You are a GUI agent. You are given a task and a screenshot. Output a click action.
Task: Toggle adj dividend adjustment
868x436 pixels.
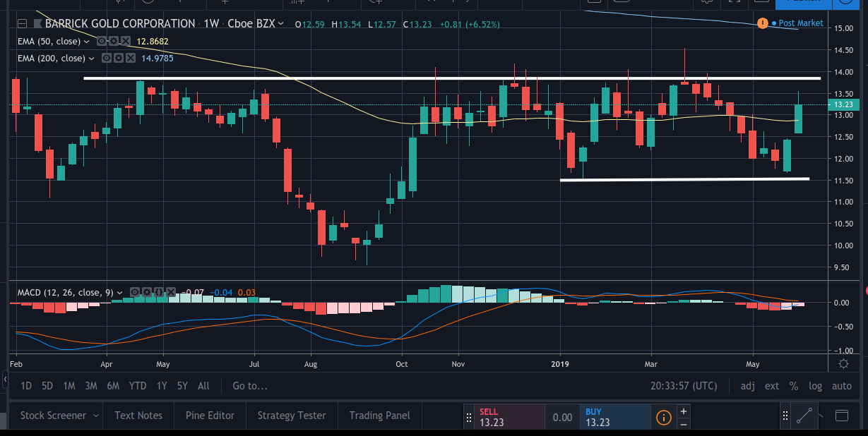coord(748,386)
